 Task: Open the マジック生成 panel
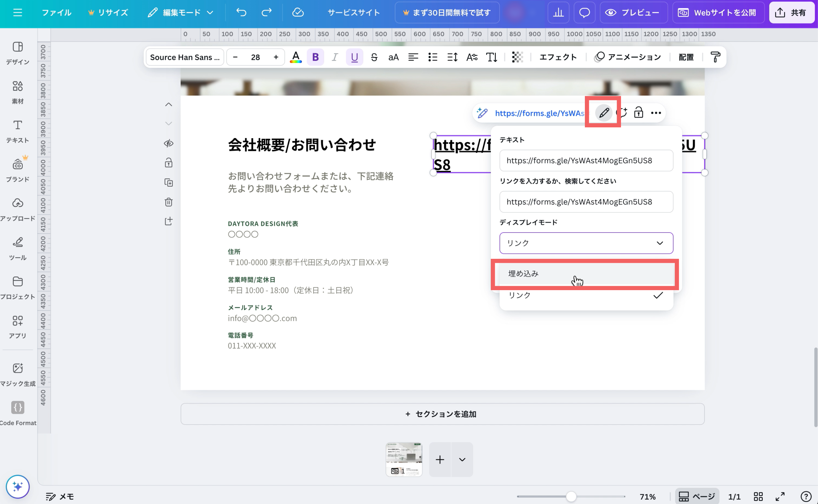(18, 375)
